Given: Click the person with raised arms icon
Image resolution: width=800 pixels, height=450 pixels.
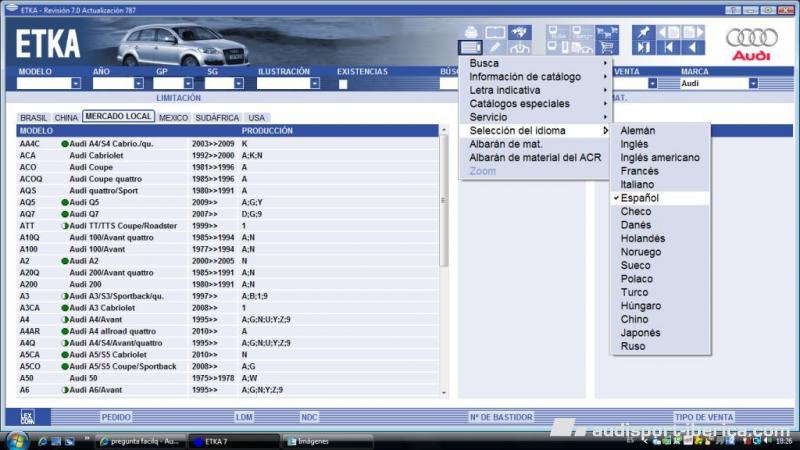Looking at the screenshot, I should (519, 48).
